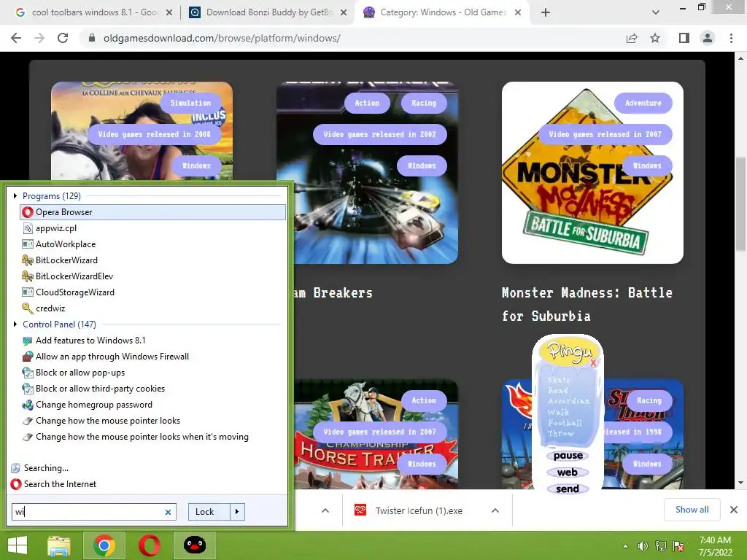Close the cool toolbars Google tab

(x=169, y=12)
